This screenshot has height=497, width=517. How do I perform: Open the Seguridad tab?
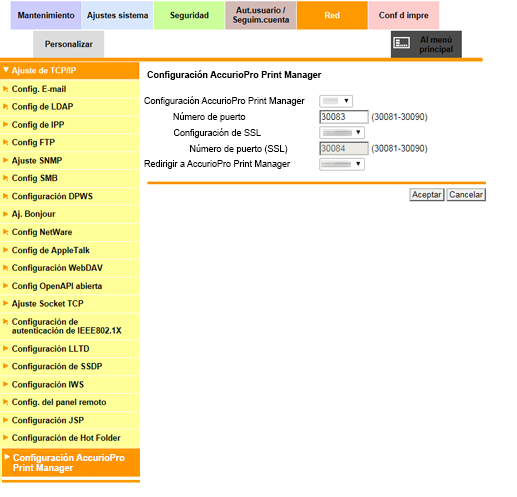pos(189,15)
